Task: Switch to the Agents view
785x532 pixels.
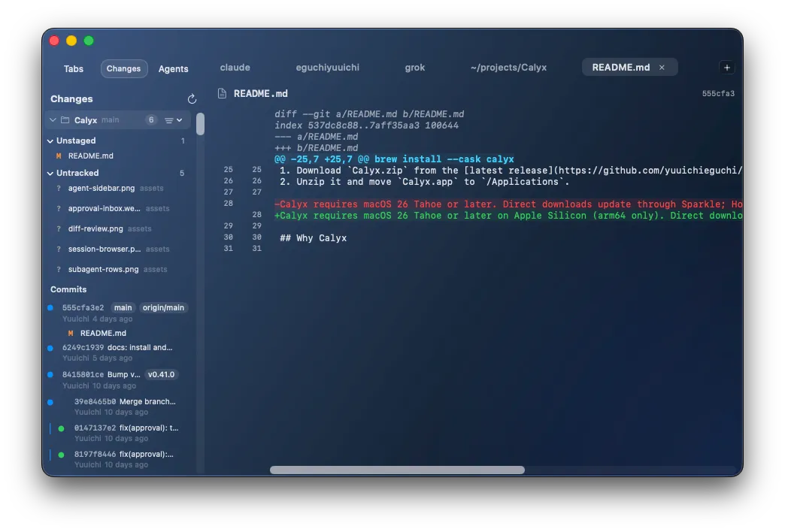Action: tap(173, 69)
